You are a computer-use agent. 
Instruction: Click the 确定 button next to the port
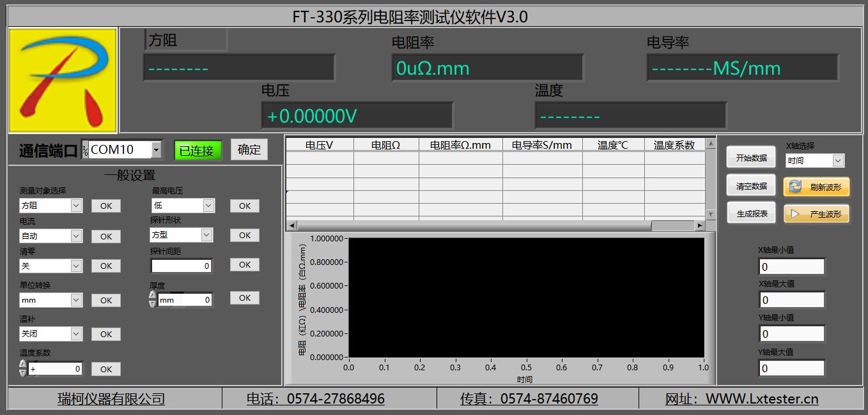[249, 149]
